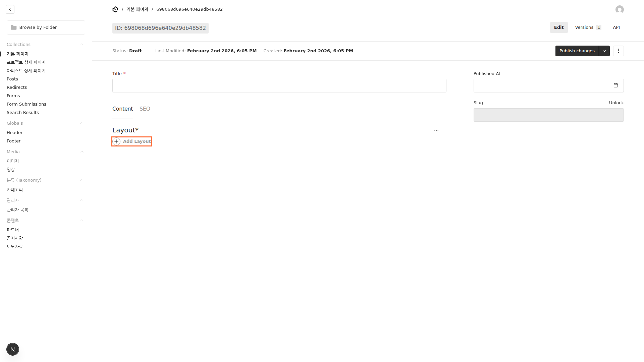Collapse the Media group

click(82, 152)
